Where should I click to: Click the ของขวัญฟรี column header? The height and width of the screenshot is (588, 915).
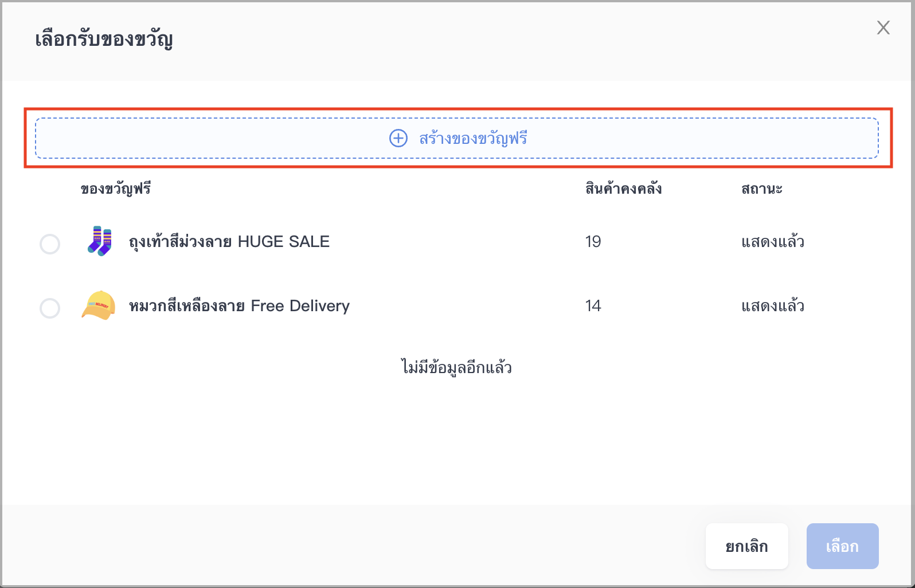pos(115,189)
